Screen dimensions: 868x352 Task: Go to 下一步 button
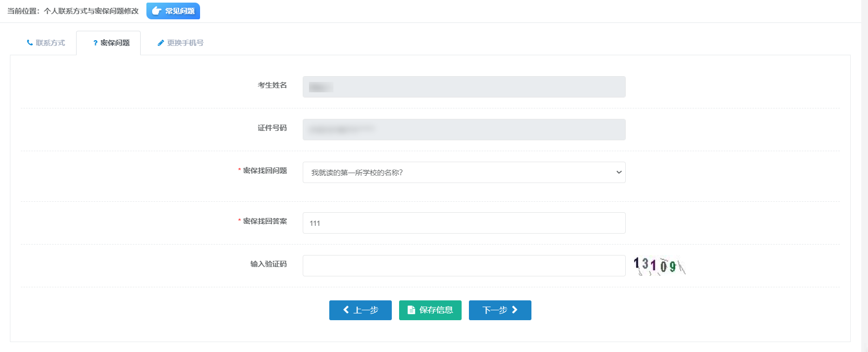point(500,310)
